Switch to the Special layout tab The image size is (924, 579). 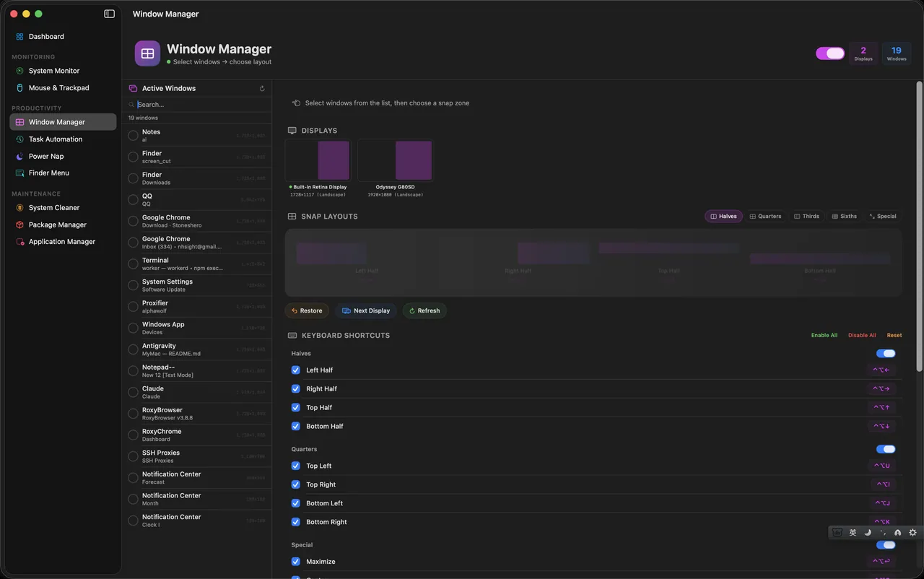[x=882, y=217]
